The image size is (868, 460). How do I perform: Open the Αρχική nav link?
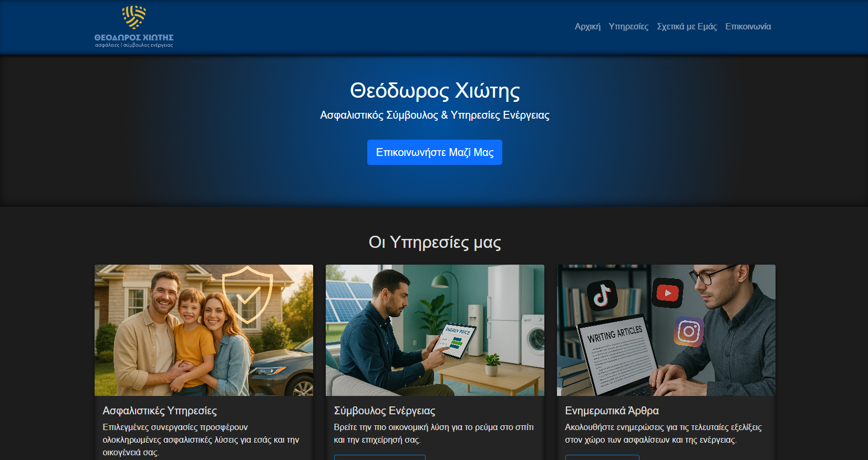coord(587,27)
